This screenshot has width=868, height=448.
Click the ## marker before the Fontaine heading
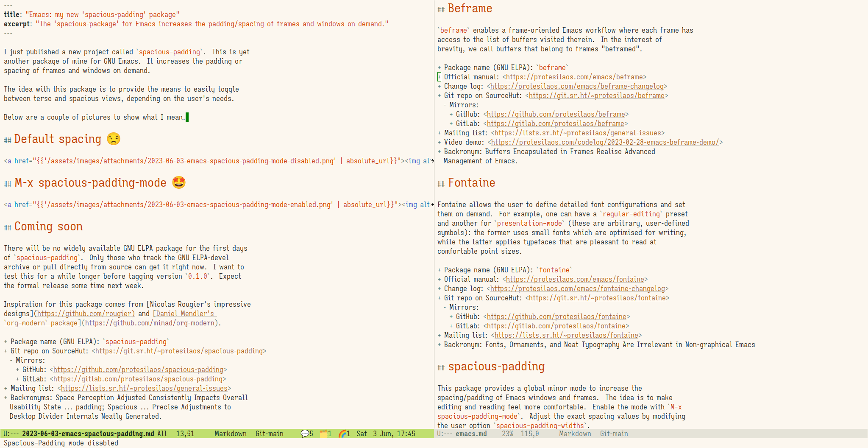point(441,184)
